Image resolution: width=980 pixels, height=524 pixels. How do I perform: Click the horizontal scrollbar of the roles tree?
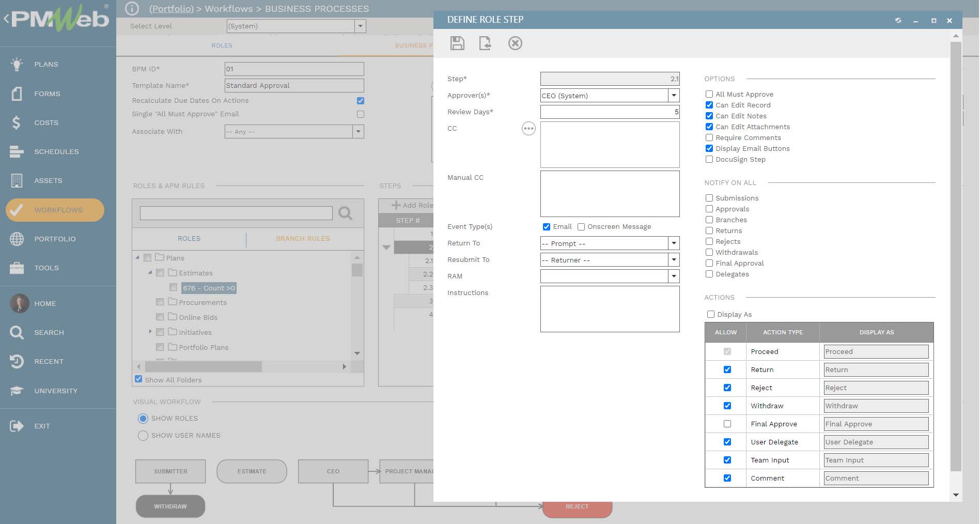tap(203, 366)
